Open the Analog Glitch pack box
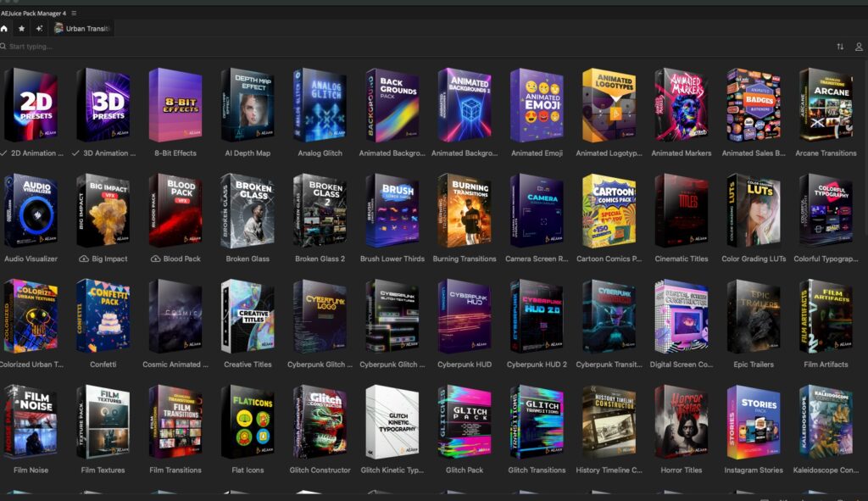 pos(320,105)
